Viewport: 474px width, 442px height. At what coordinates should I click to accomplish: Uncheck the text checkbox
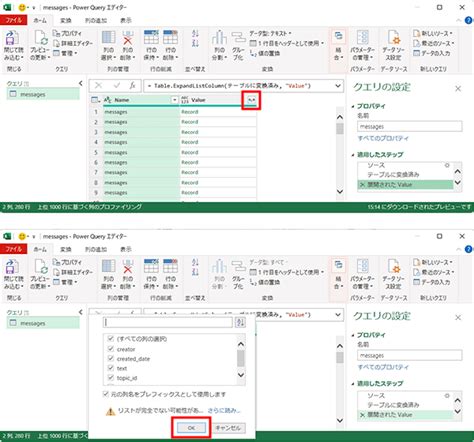(x=111, y=368)
